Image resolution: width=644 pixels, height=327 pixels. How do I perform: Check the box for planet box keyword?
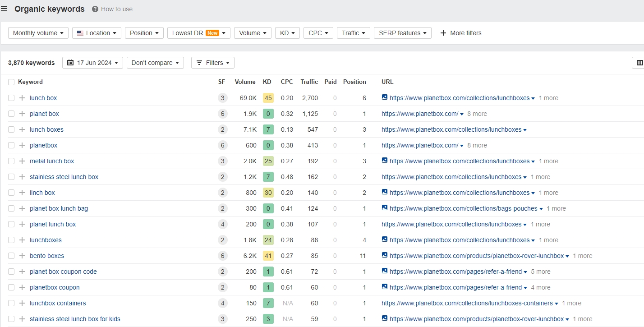click(x=11, y=114)
